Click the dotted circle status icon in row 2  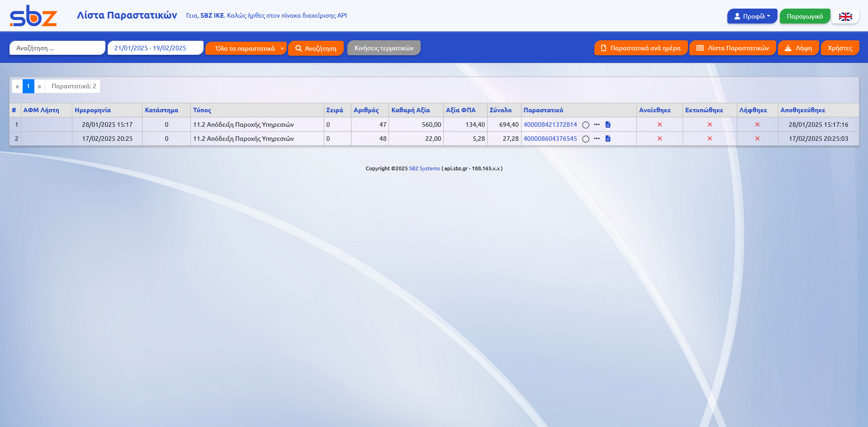(586, 139)
